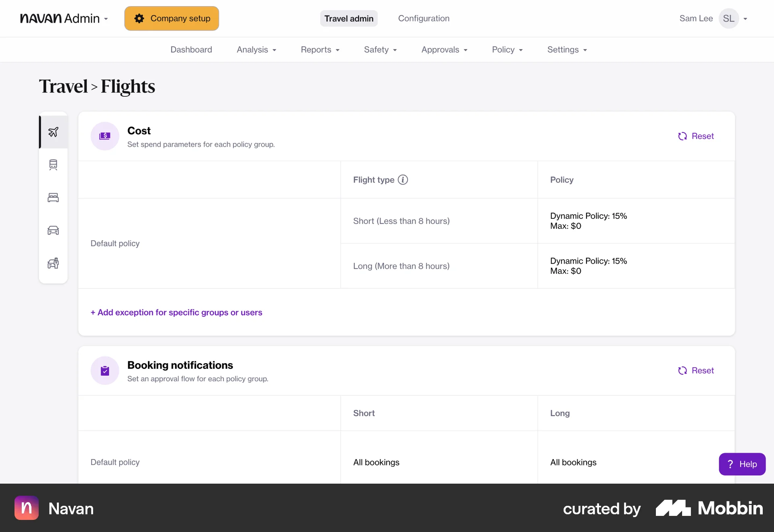Switch to the Configuration tab

click(424, 18)
